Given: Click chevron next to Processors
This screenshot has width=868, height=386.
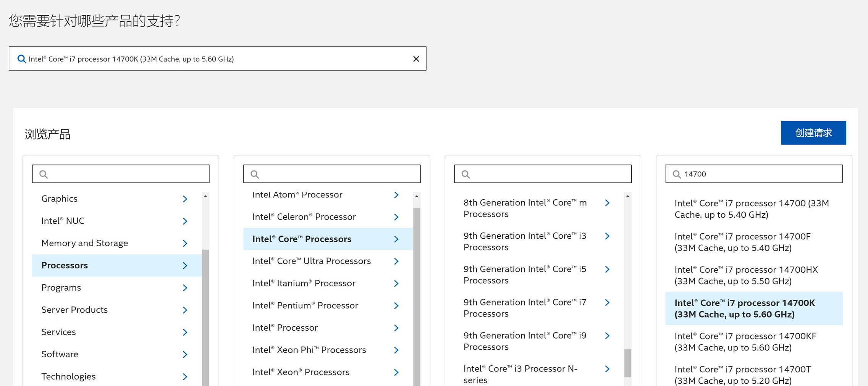Looking at the screenshot, I should coord(185,265).
